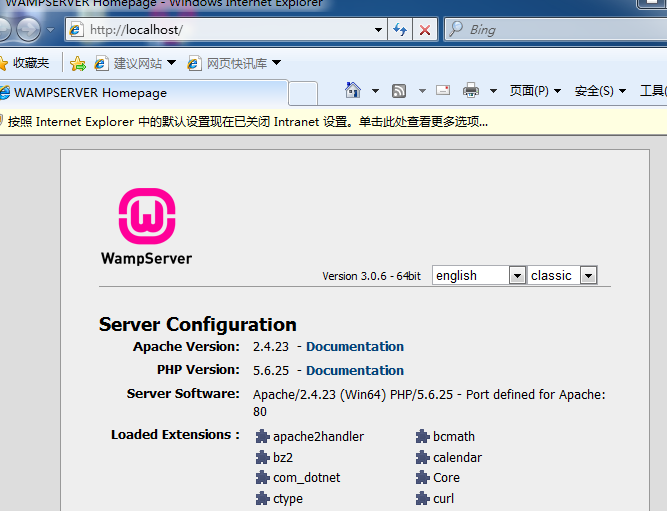Open the recent pages dropdown beside Forward
Viewport: 667px width, 511px height.
pyautogui.click(x=51, y=30)
